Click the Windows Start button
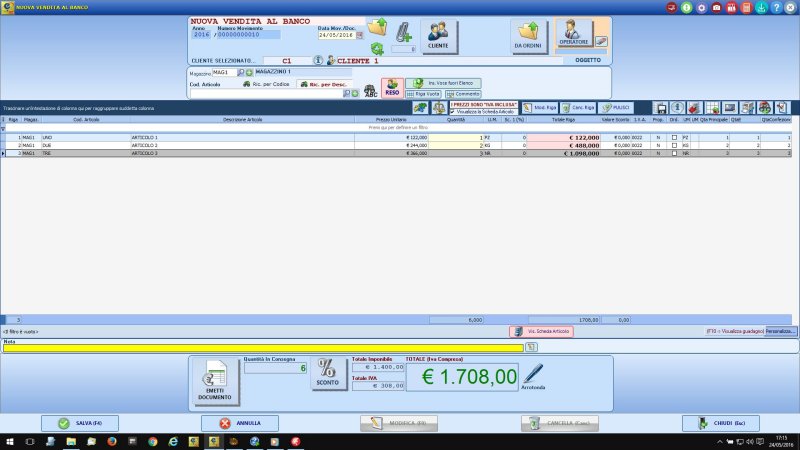 (x=10, y=442)
